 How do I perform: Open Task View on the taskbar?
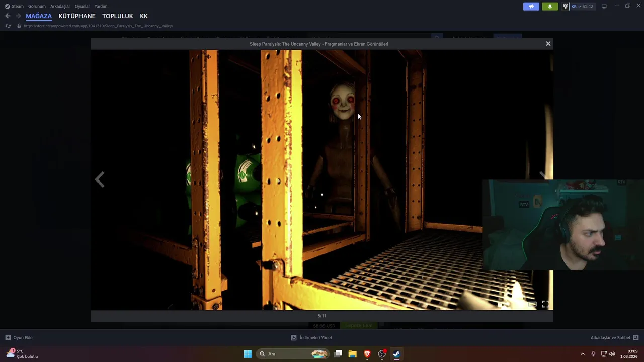tap(338, 354)
